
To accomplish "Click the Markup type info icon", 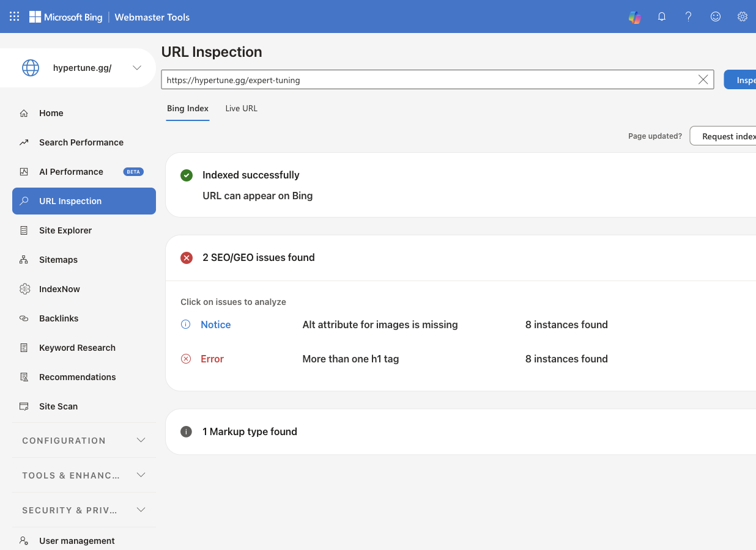I will 187,432.
